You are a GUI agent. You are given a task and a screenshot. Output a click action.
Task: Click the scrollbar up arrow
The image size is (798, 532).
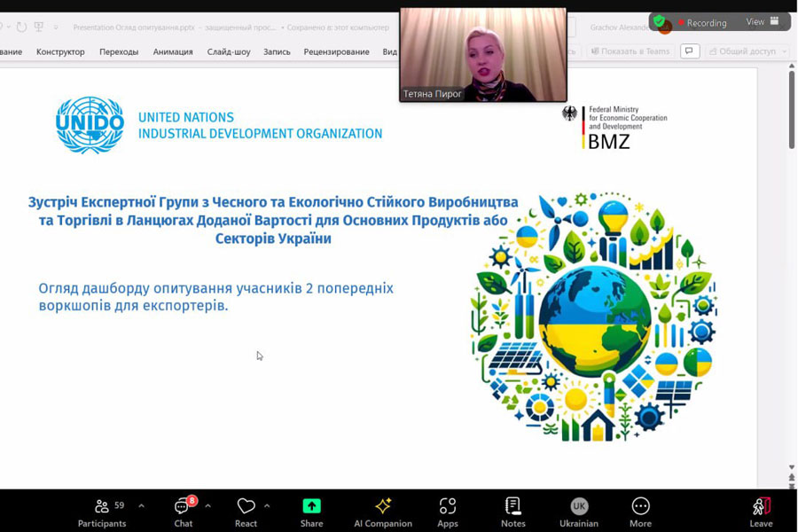point(792,66)
